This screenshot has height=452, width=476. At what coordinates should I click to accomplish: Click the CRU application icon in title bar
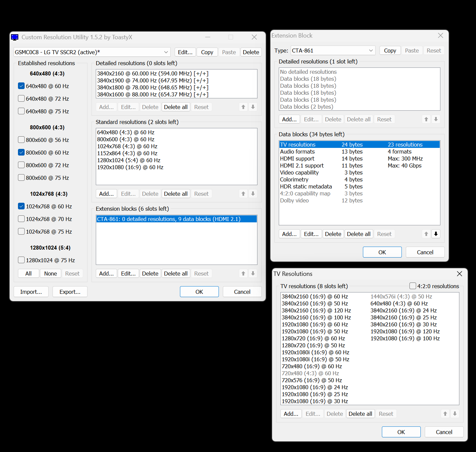(15, 37)
